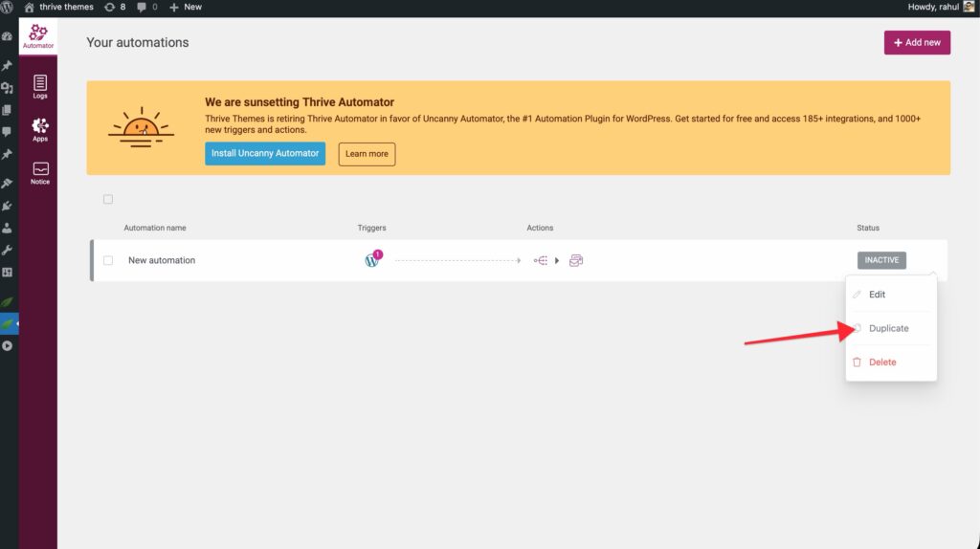Click the send email action icon
This screenshot has width=980, height=549.
point(576,260)
